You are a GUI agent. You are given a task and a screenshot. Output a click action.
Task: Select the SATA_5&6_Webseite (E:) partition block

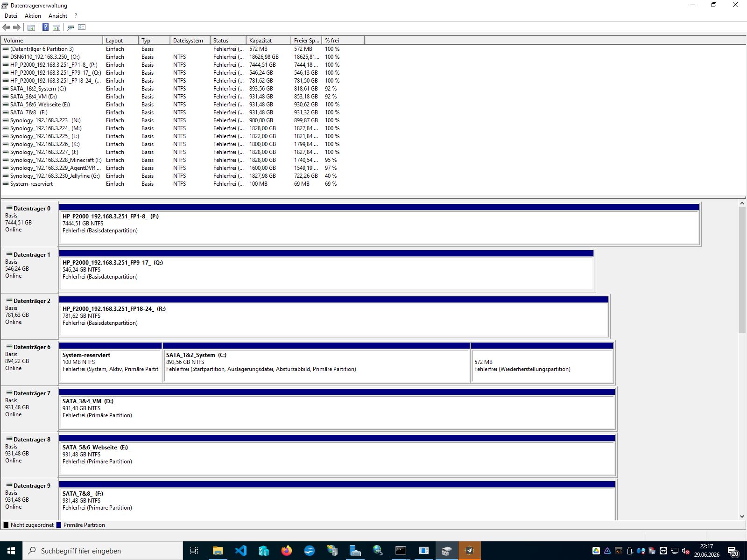coord(337,455)
